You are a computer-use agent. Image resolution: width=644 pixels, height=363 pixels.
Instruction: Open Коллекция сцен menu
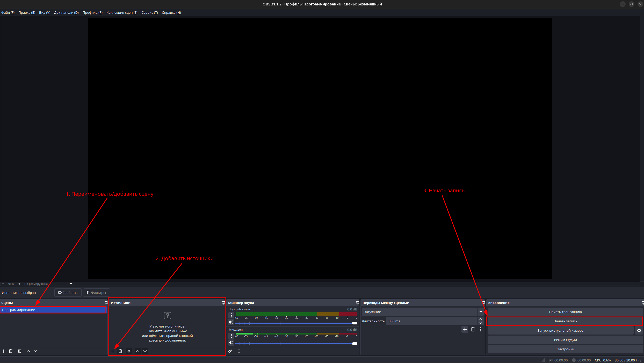pyautogui.click(x=122, y=12)
